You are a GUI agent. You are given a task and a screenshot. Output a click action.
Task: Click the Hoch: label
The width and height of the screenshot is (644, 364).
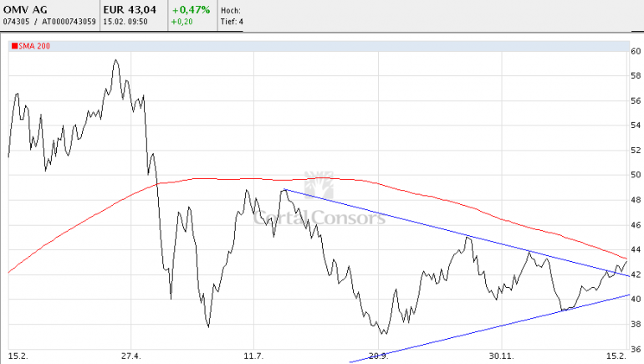(x=230, y=10)
